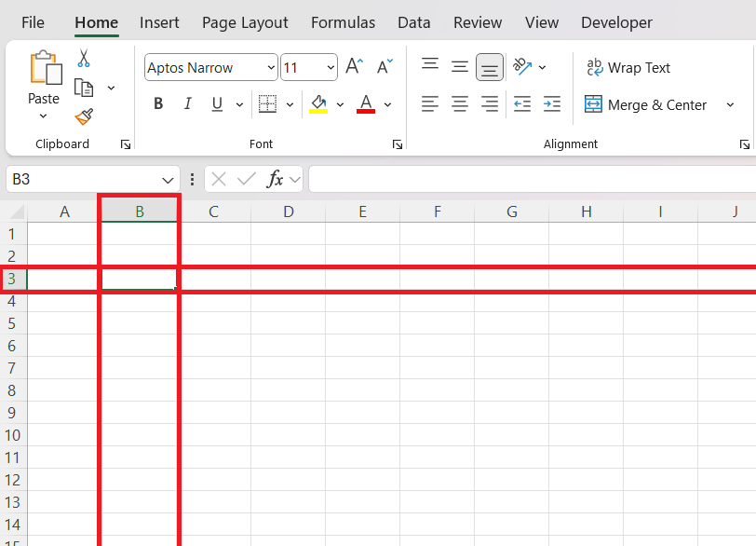Apply borders with the Borders icon
The height and width of the screenshot is (546, 756).
[267, 103]
